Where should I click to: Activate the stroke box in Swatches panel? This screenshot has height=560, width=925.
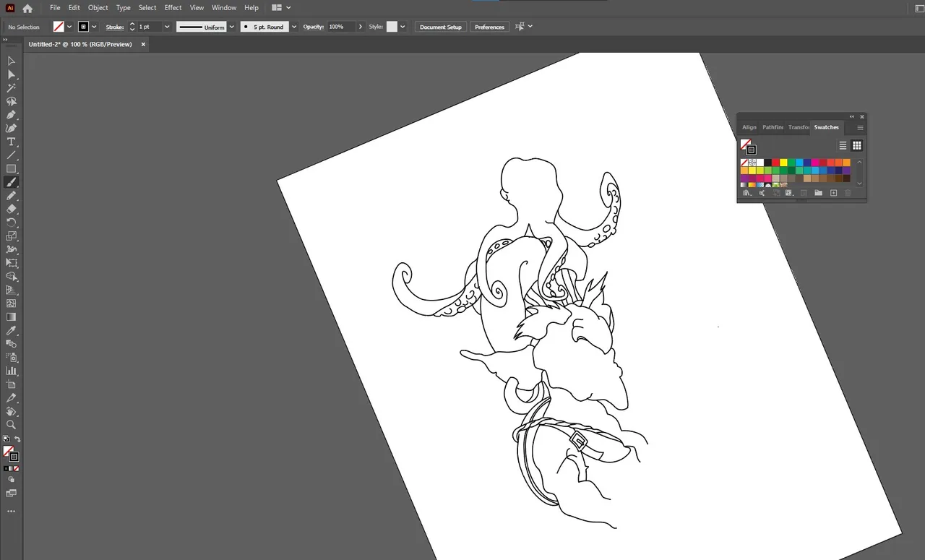pyautogui.click(x=752, y=150)
